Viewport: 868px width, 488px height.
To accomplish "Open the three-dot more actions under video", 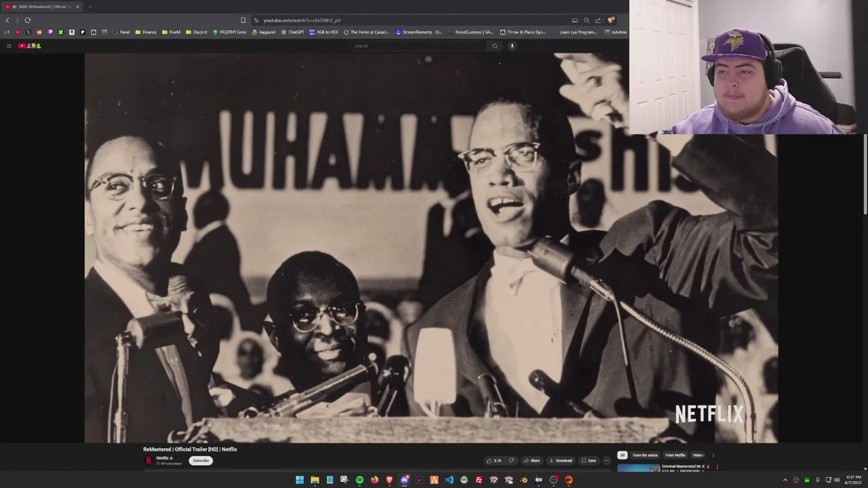I will [x=606, y=461].
